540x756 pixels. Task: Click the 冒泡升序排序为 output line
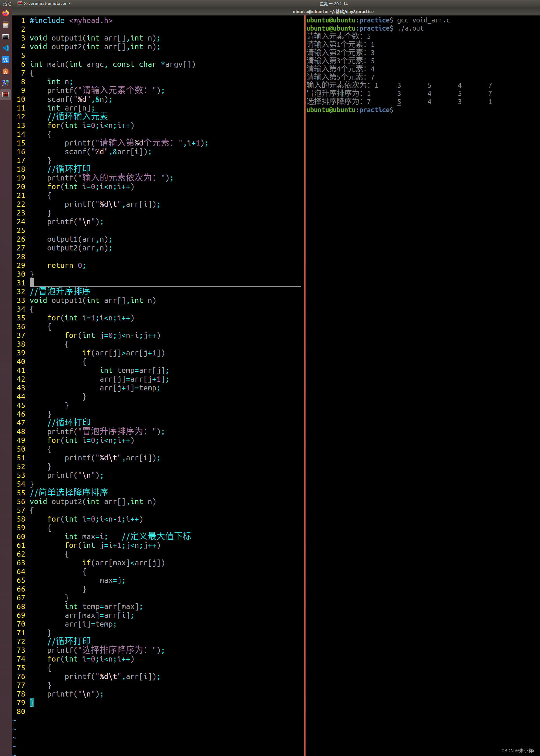pyautogui.click(x=333, y=94)
